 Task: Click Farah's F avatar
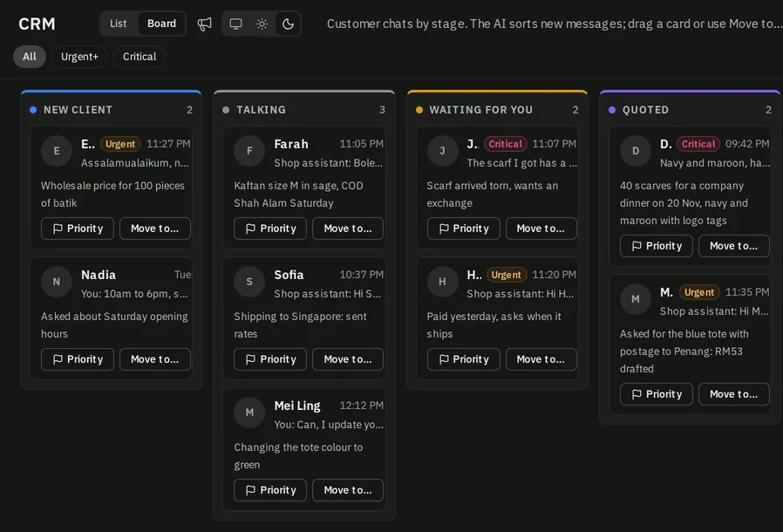coord(249,151)
